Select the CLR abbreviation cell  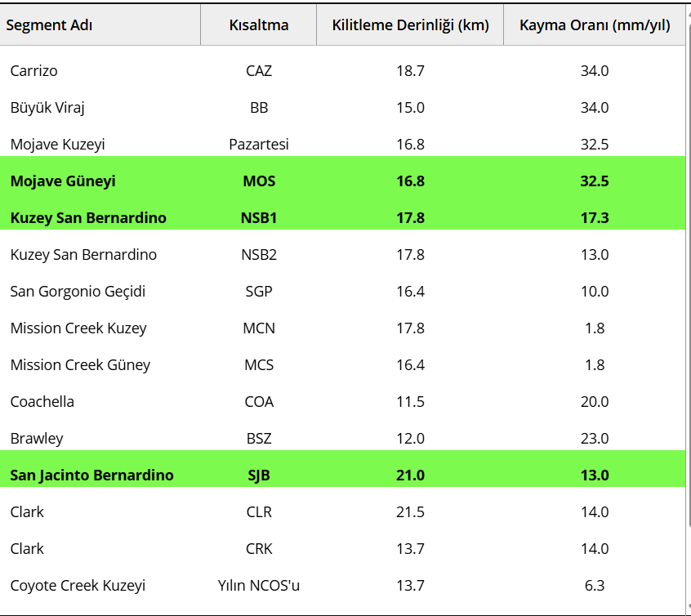click(259, 512)
